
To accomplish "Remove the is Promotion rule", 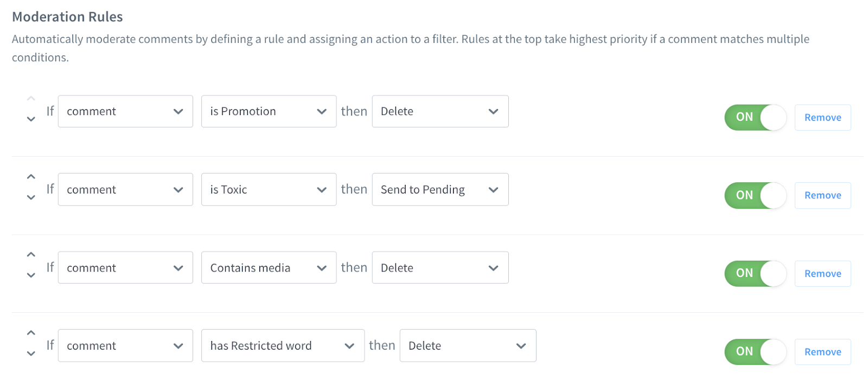I will (x=822, y=118).
